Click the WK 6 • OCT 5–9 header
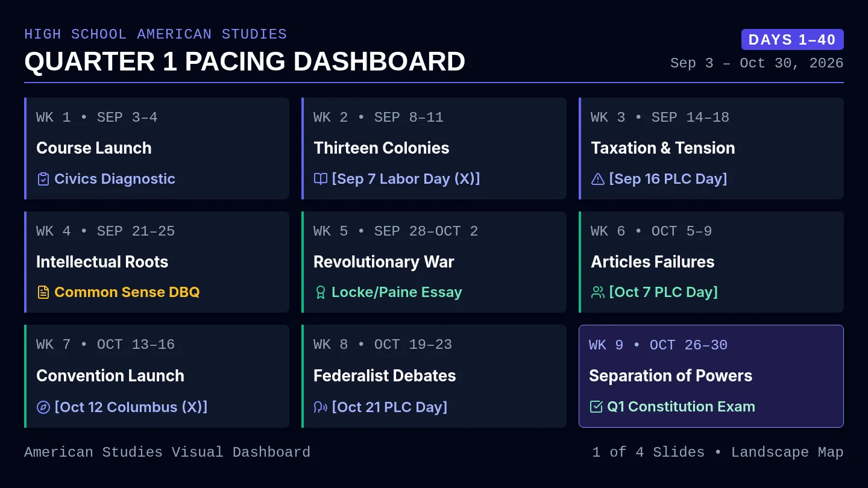The image size is (868, 488). tap(652, 231)
